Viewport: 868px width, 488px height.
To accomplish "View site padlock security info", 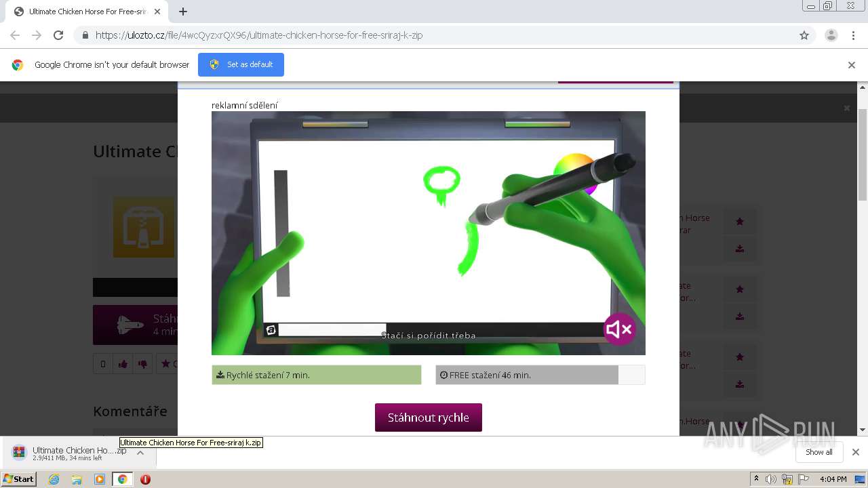I will (x=85, y=35).
